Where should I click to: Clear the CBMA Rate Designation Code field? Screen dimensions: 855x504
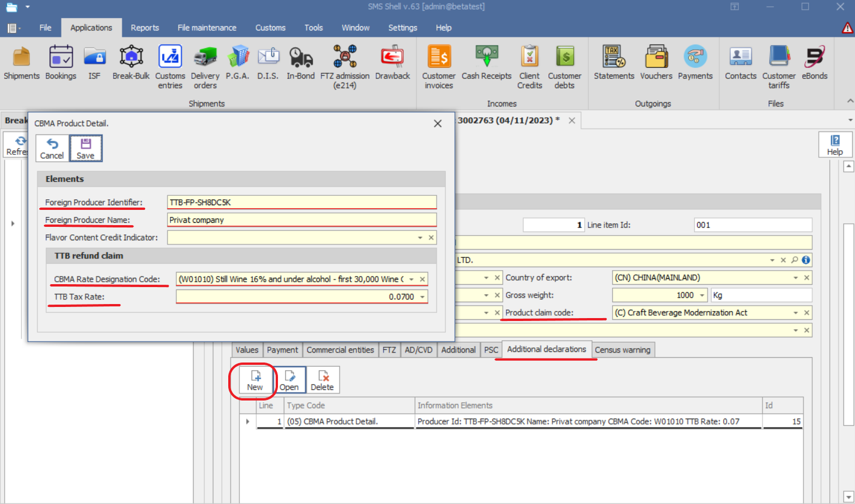[422, 279]
